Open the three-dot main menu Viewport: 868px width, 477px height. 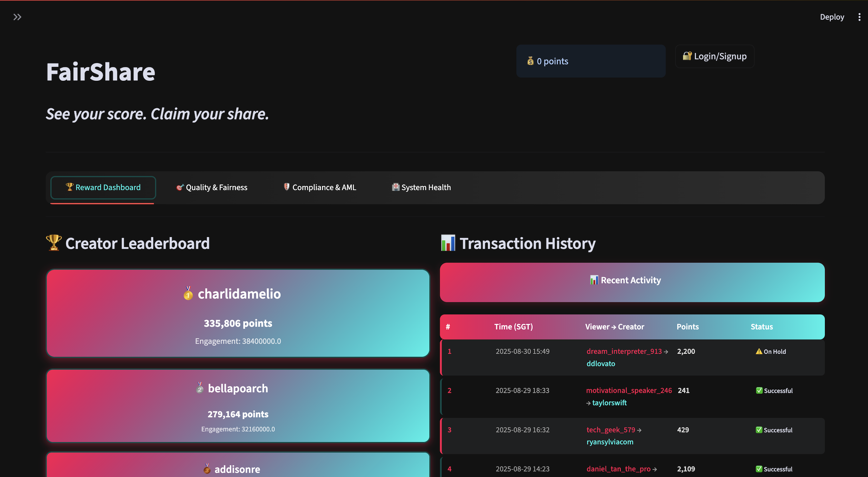click(x=859, y=17)
